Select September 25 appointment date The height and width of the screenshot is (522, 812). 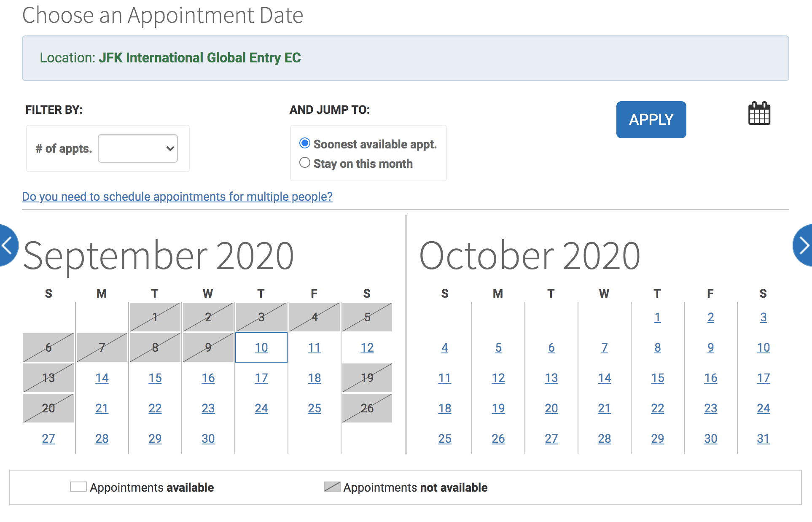click(x=314, y=408)
